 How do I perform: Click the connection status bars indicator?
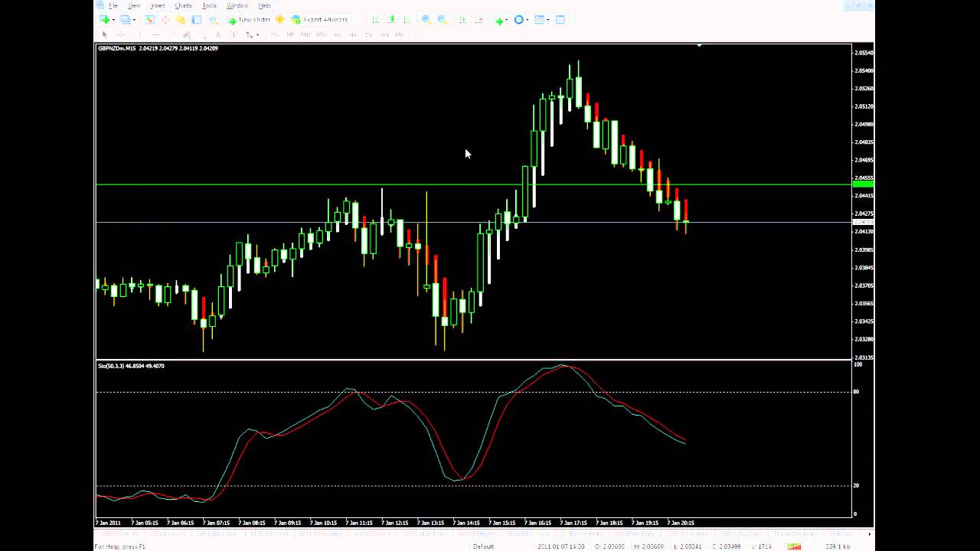coord(795,546)
